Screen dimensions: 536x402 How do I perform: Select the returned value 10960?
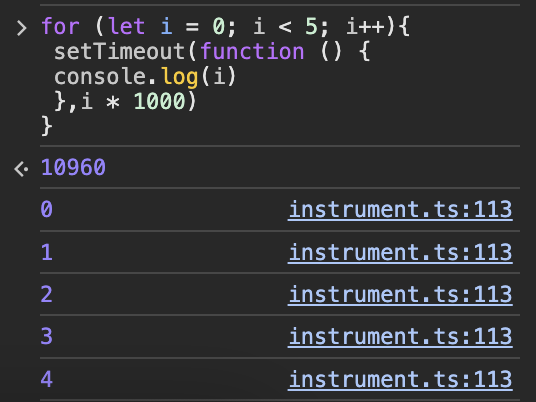pos(73,168)
